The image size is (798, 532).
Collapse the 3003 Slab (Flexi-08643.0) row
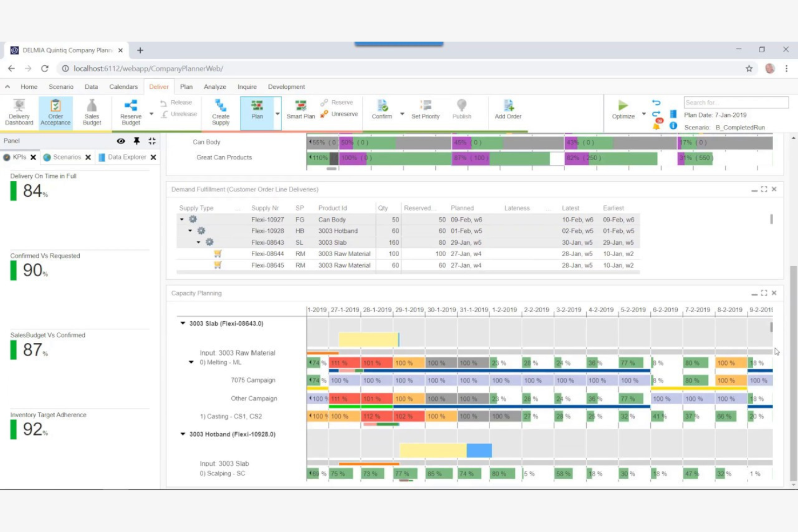pos(182,323)
